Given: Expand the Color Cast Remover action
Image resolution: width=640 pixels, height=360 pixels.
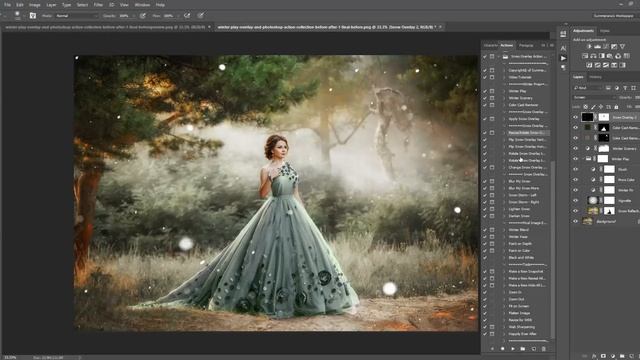Looking at the screenshot, I should 504,105.
